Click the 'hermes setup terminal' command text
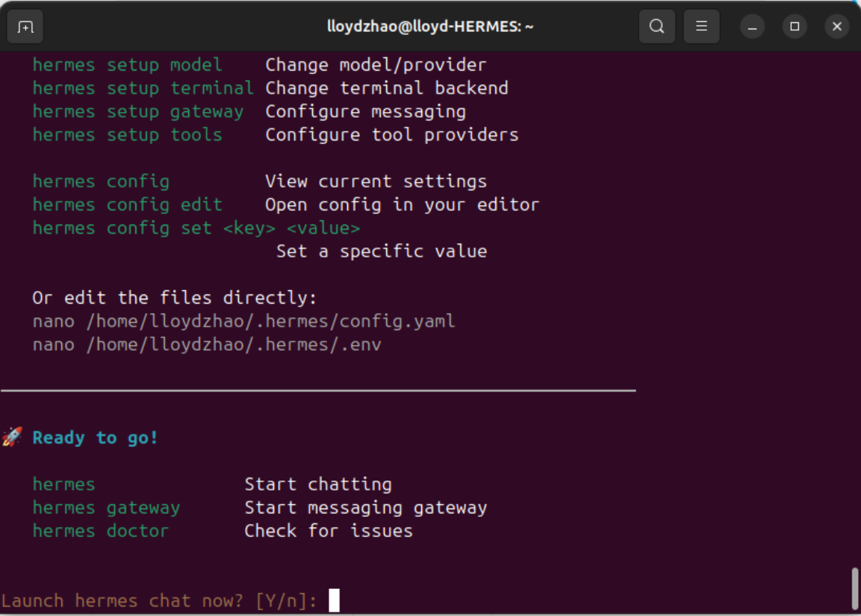The height and width of the screenshot is (616, 861). coord(143,88)
